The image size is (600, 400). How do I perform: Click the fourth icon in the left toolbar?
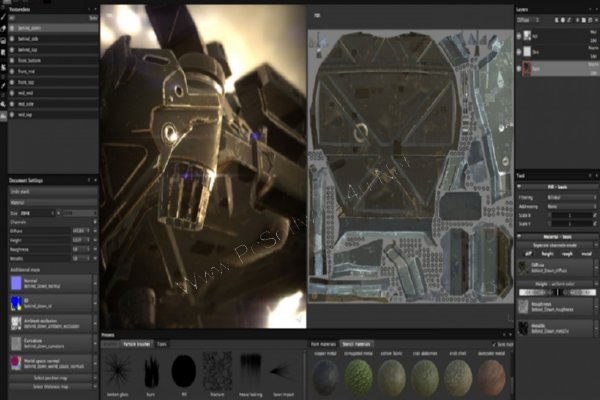tap(3, 52)
